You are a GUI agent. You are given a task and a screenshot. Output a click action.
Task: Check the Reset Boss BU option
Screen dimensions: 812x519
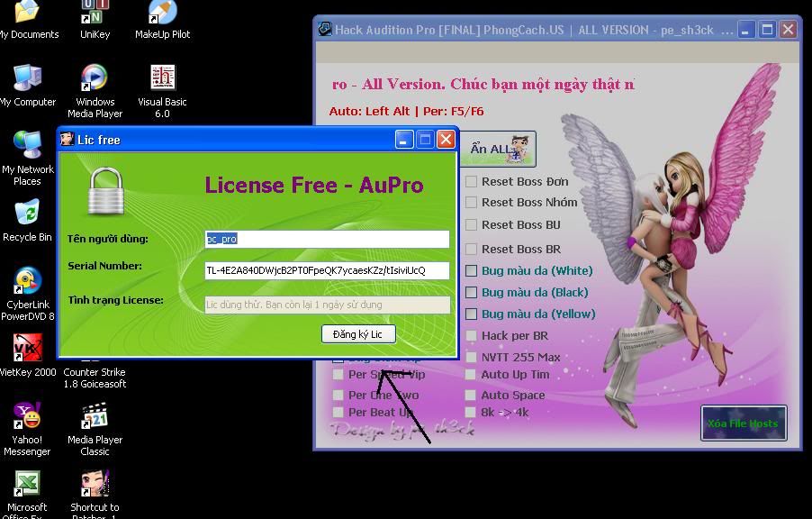(471, 225)
